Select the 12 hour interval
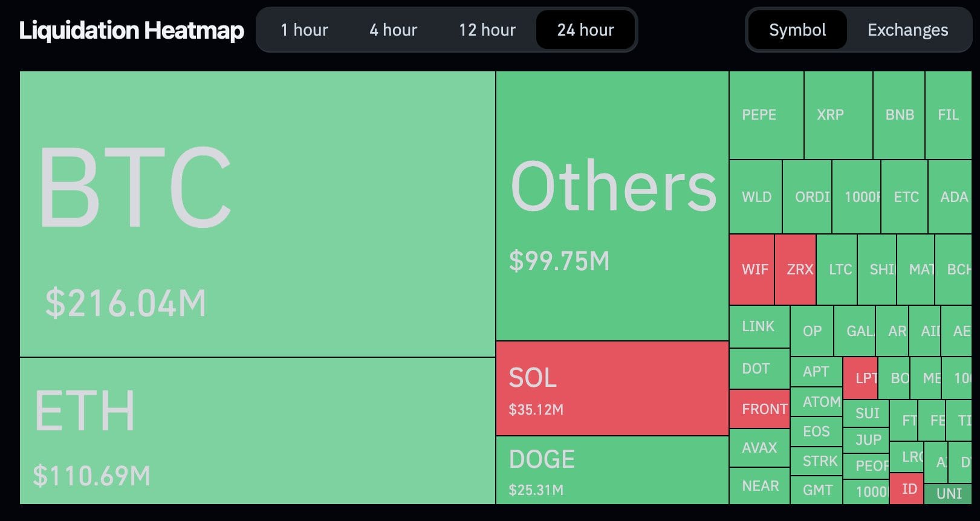Viewport: 980px width, 521px height. [487, 30]
